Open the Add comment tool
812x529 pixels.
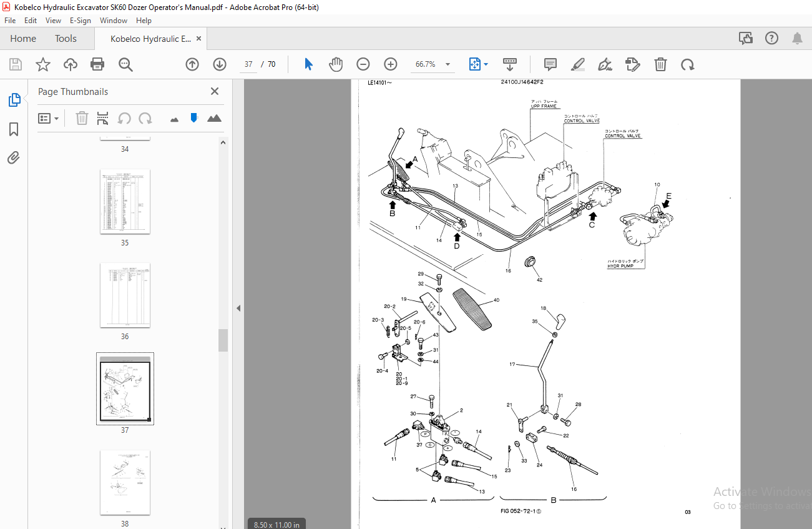pos(550,64)
